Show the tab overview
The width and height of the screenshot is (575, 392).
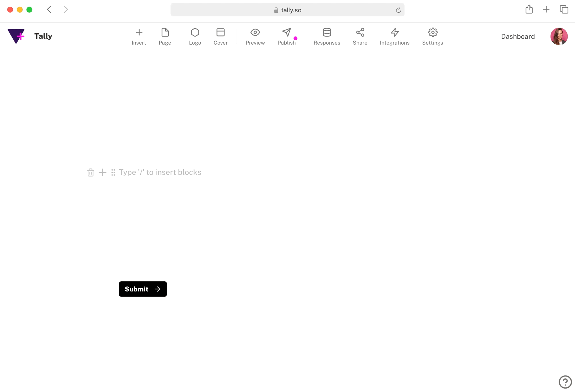click(564, 9)
